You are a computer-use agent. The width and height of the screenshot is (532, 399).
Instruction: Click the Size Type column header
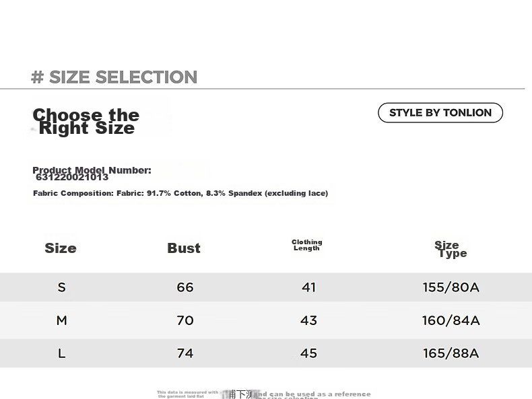(x=451, y=249)
